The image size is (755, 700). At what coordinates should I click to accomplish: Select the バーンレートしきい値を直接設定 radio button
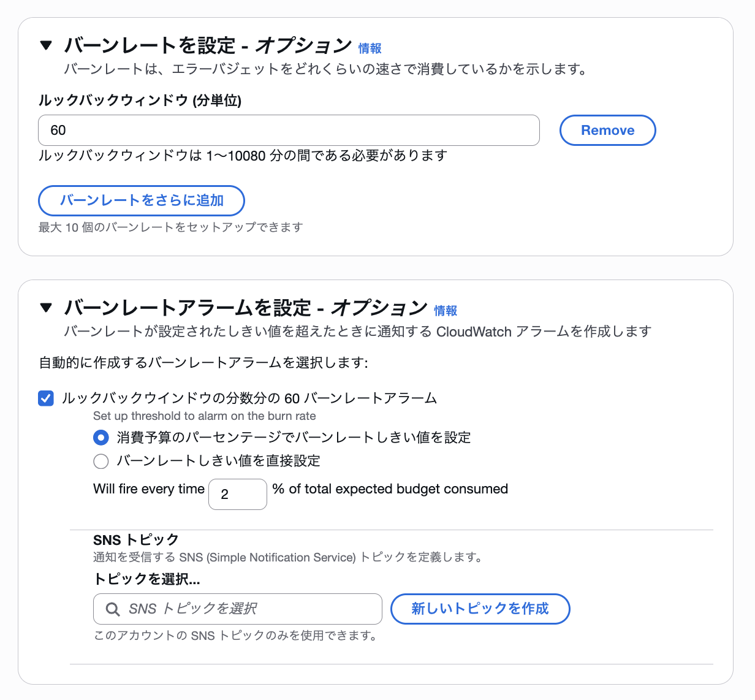point(101,461)
